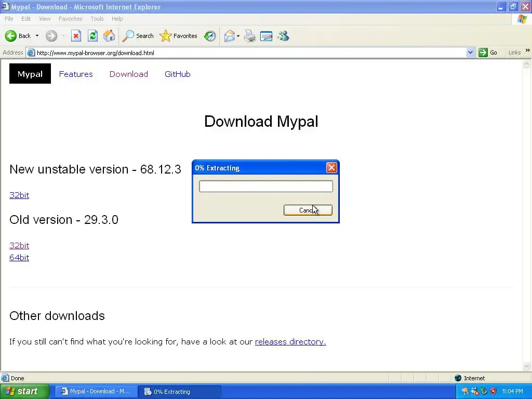The width and height of the screenshot is (532, 399).
Task: Open the Favorites menu
Action: click(70, 19)
